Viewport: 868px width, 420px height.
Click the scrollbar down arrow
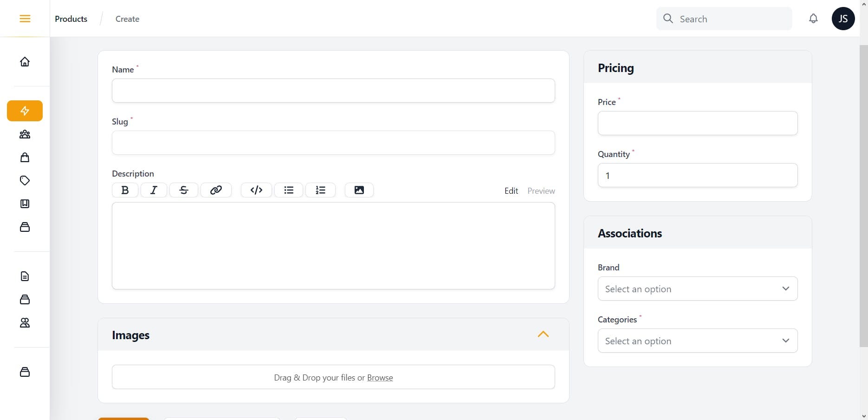click(x=864, y=416)
